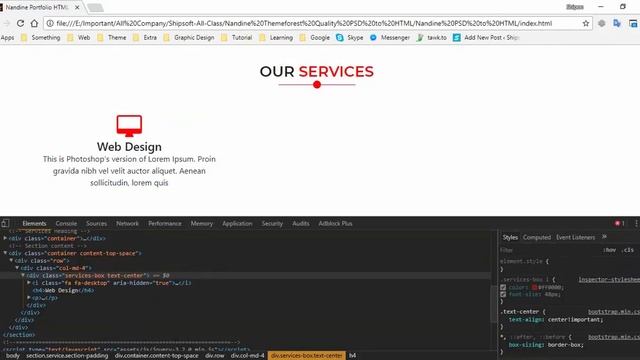640x360 pixels.
Task: Open a new browser tab
Action: coord(95,7)
